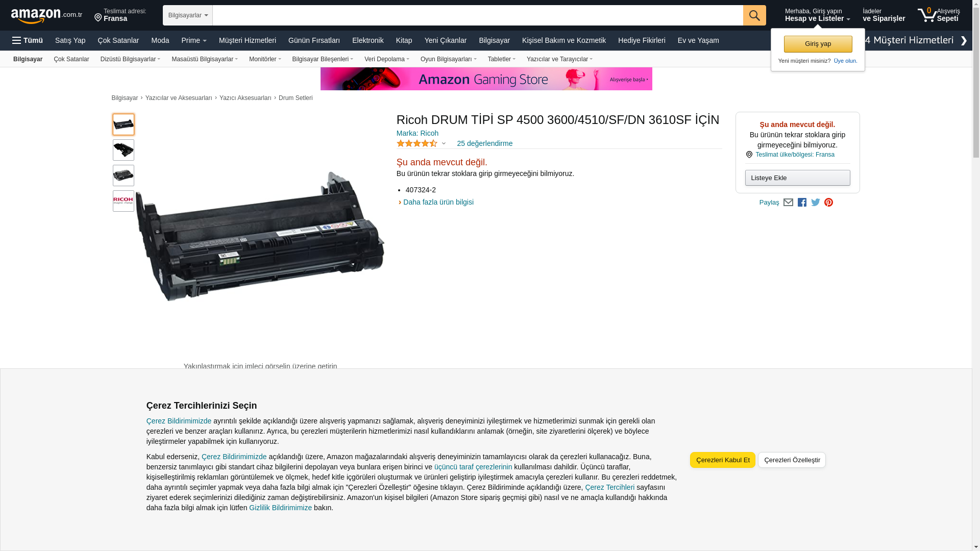
Task: Accept cookies with Çerezleri Kabul Et
Action: (723, 460)
